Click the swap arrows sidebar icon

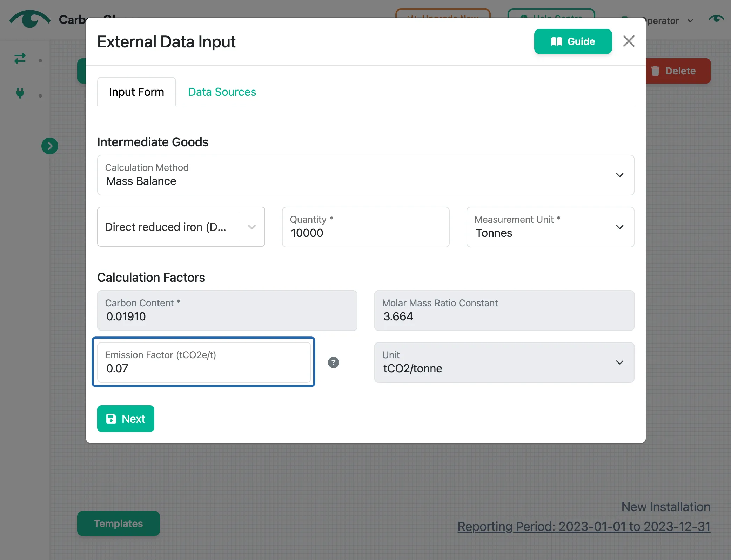(20, 58)
